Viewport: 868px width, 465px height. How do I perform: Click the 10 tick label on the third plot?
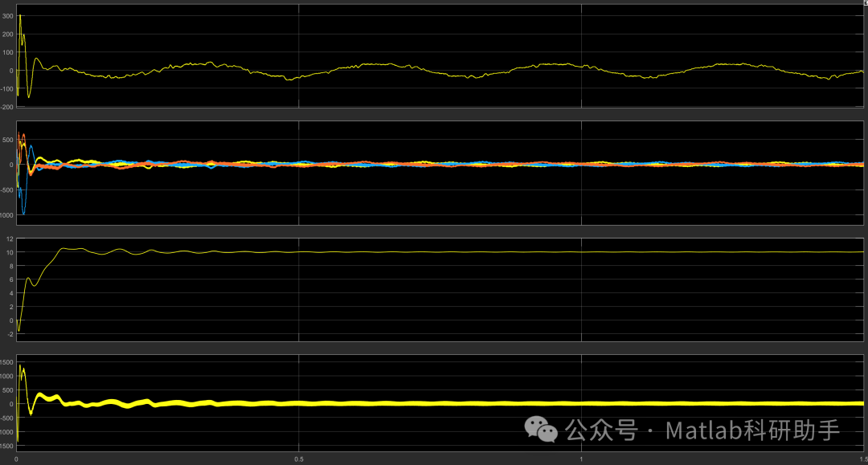click(x=10, y=252)
